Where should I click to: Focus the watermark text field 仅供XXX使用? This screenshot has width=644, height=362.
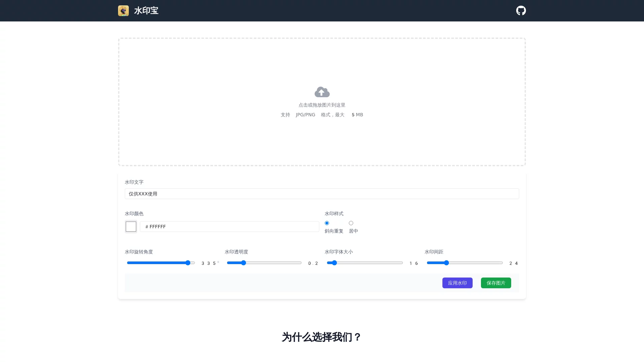[x=322, y=193]
